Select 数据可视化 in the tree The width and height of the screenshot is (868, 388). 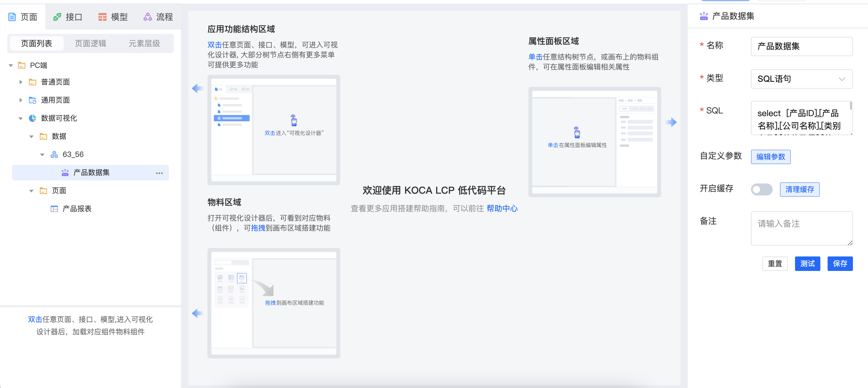tap(59, 118)
